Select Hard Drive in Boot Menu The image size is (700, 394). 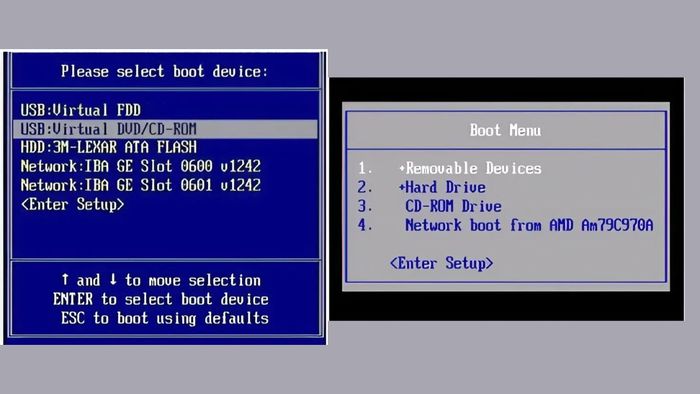445,187
